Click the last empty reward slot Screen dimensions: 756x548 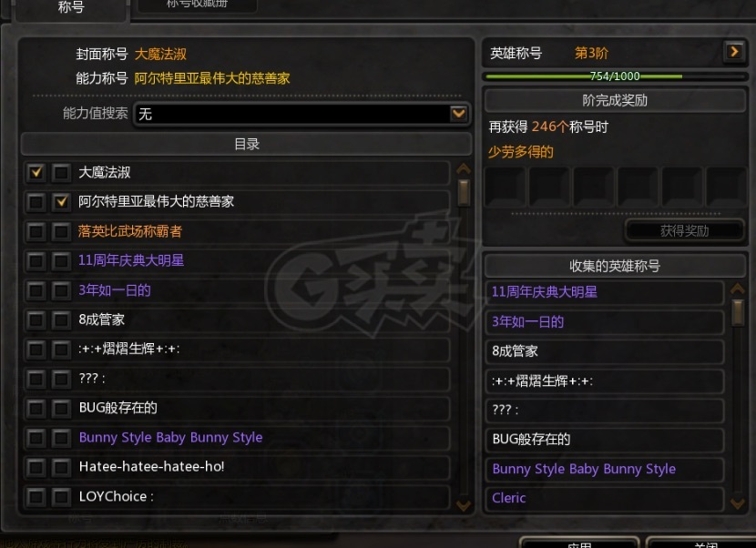pyautogui.click(x=727, y=186)
